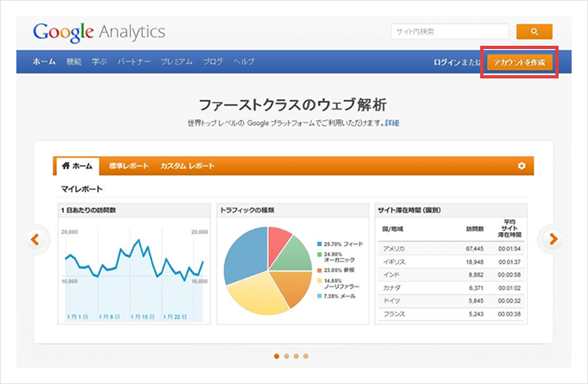Open the ヘルプ navigation item
The image size is (588, 384).
click(x=243, y=61)
